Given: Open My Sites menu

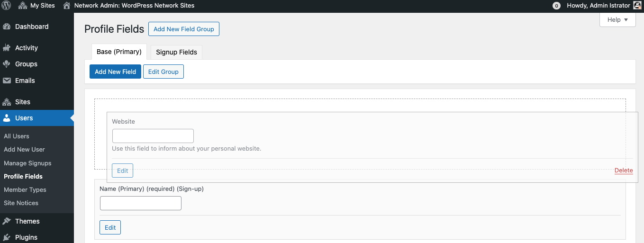Looking at the screenshot, I should coord(37,6).
